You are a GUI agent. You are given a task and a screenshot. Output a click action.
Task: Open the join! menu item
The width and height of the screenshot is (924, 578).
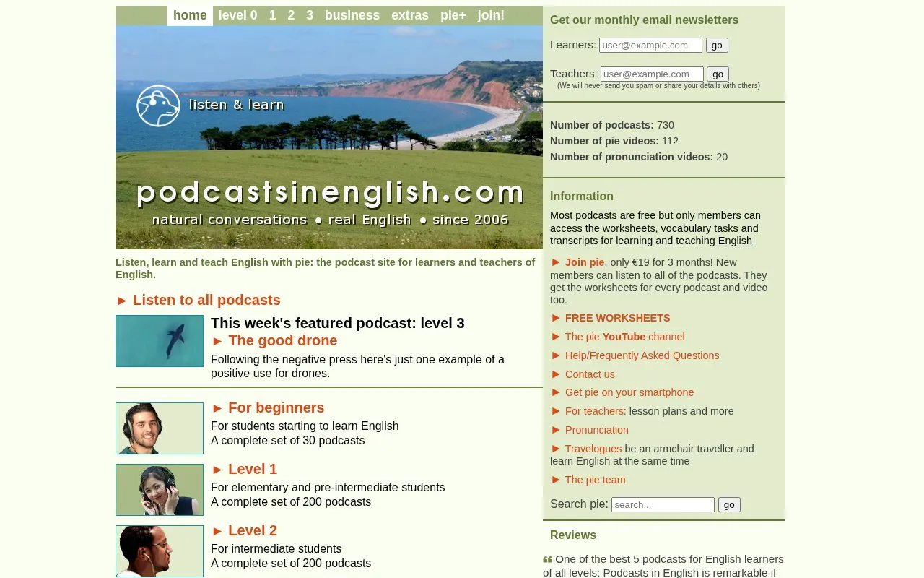(x=491, y=15)
